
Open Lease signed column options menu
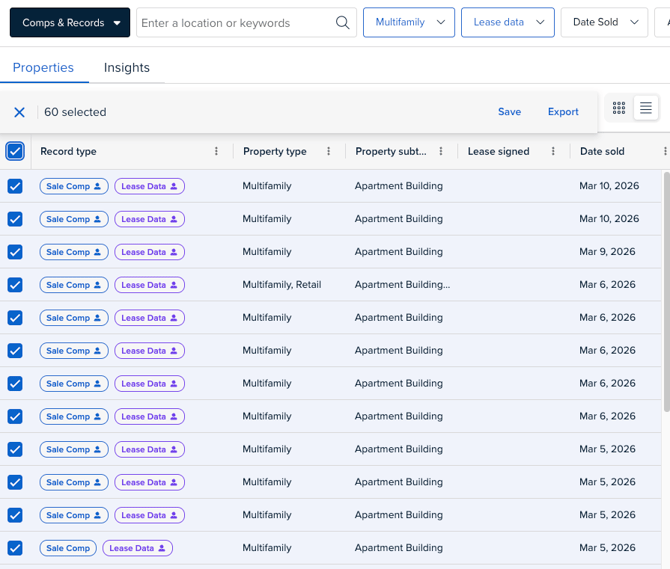[x=553, y=152]
